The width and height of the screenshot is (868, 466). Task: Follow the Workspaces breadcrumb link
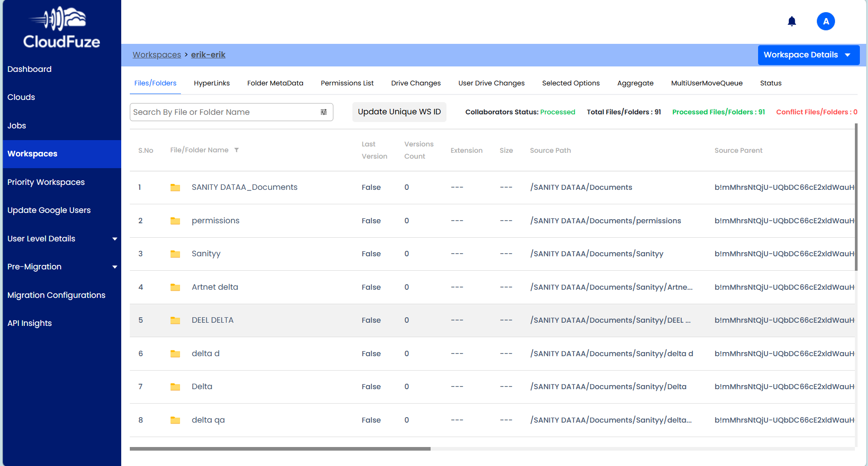157,55
